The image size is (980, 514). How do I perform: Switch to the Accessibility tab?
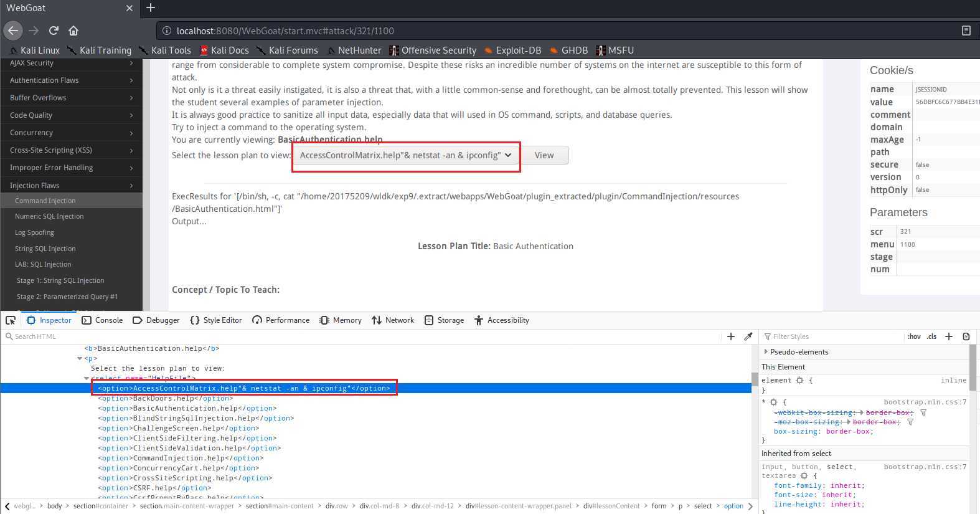[502, 320]
